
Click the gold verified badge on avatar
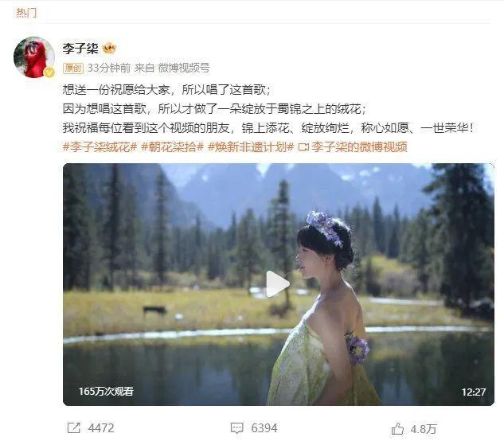click(x=49, y=72)
